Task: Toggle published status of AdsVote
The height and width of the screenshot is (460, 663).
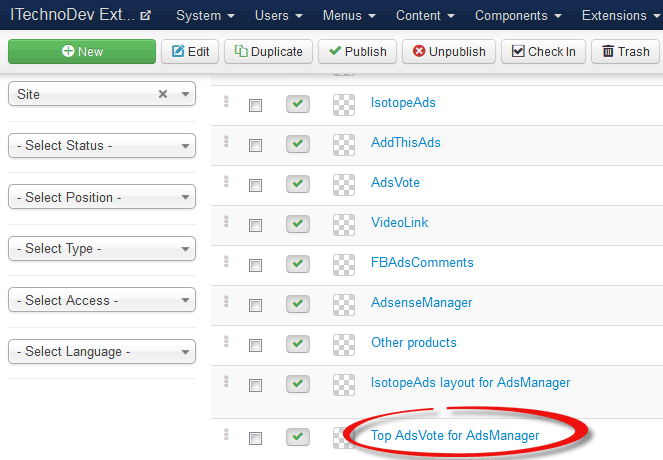Action: (298, 184)
